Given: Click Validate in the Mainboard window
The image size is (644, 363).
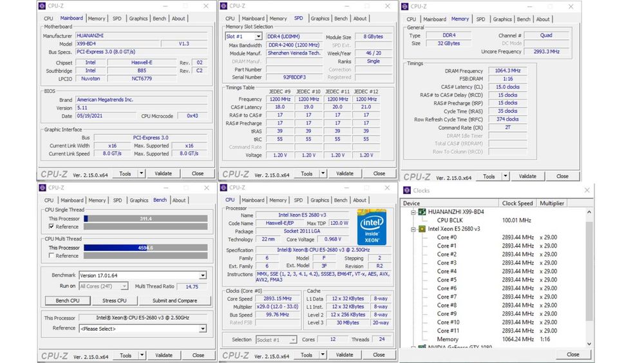Looking at the screenshot, I should pos(163,173).
